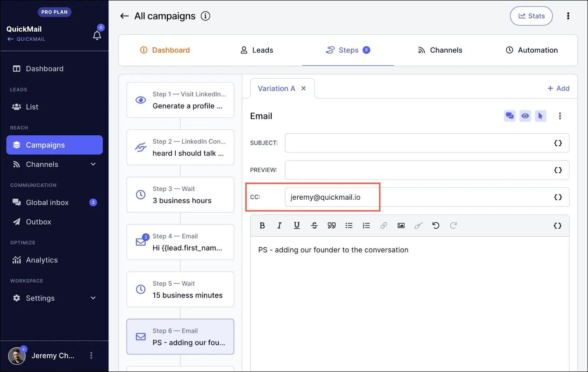Expand the Settings sidebar submenu
This screenshot has width=588, height=372.
tap(93, 298)
